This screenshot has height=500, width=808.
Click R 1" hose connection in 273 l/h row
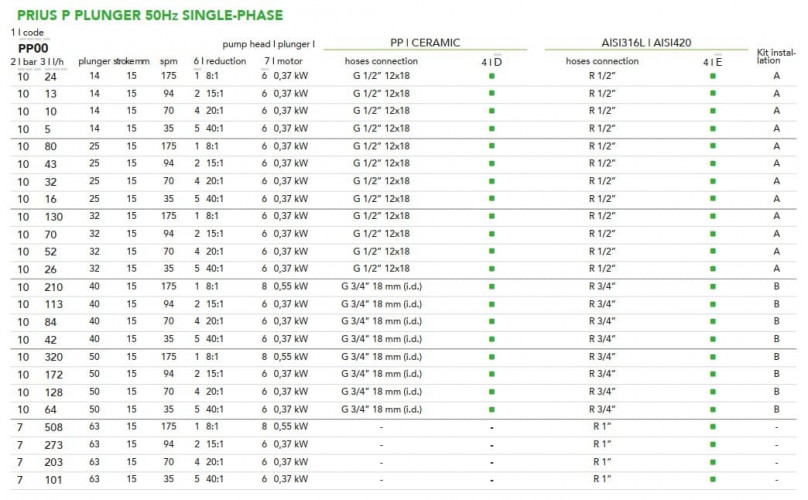[x=602, y=444]
